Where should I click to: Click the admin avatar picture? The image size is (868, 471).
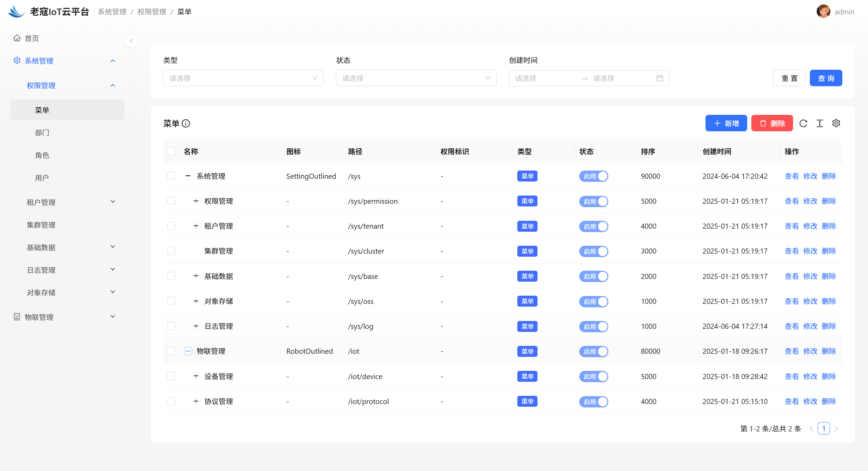(x=823, y=12)
